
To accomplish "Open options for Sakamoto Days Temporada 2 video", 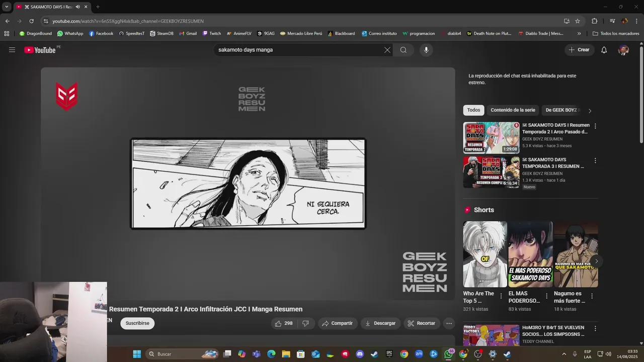I will 595,126.
